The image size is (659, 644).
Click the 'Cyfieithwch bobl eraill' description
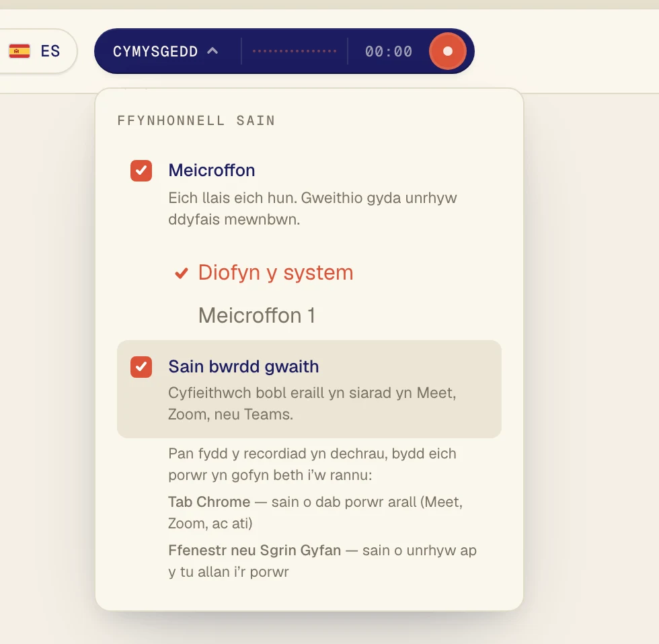click(x=312, y=403)
